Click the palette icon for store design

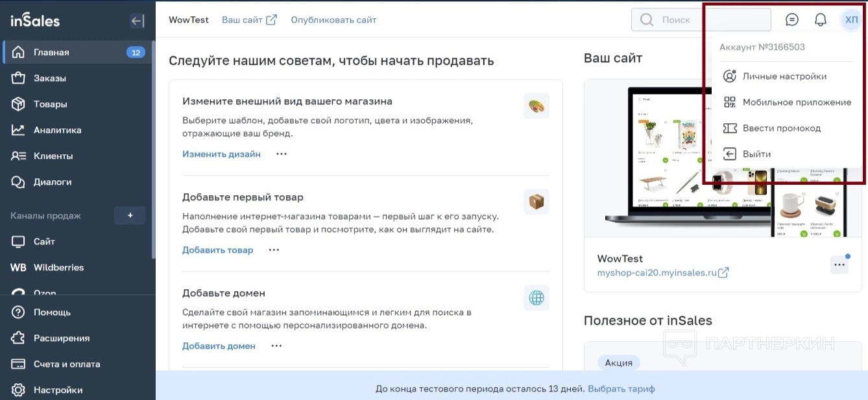pyautogui.click(x=536, y=106)
